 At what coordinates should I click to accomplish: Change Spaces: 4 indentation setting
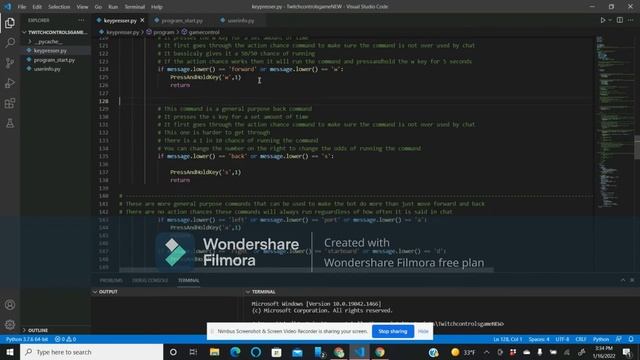pyautogui.click(x=539, y=340)
